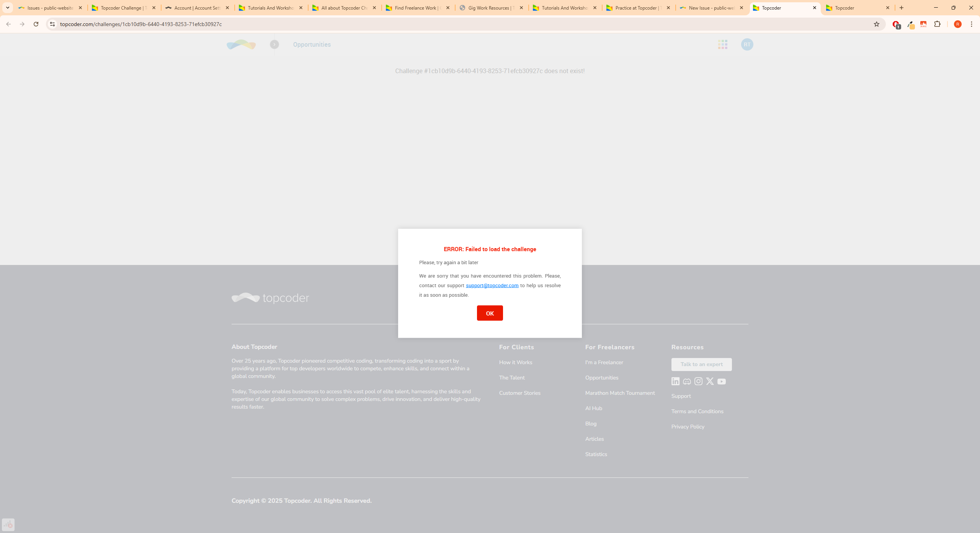Viewport: 980px width, 533px height.
Task: Click the YouTube icon in footer
Action: pyautogui.click(x=722, y=381)
